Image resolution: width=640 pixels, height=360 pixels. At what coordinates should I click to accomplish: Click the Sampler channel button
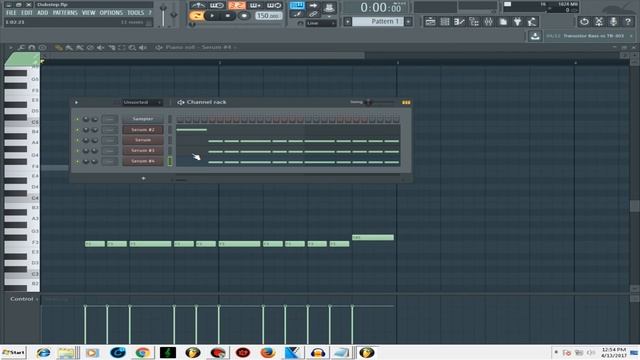tap(143, 119)
